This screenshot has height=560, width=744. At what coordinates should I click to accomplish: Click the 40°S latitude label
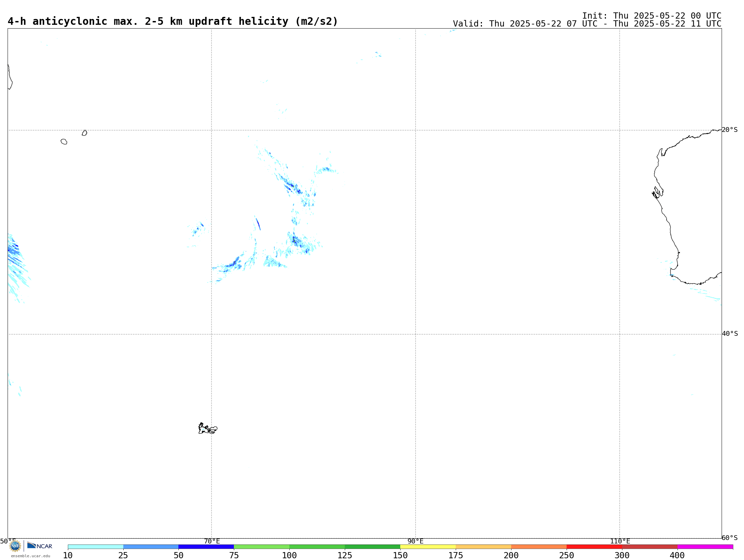click(x=730, y=334)
